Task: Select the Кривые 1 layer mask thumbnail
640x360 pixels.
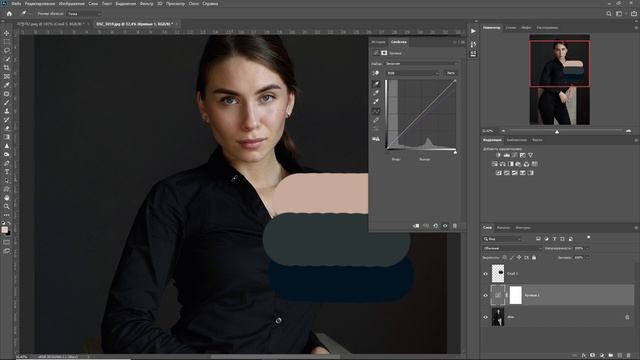Action: click(x=516, y=295)
